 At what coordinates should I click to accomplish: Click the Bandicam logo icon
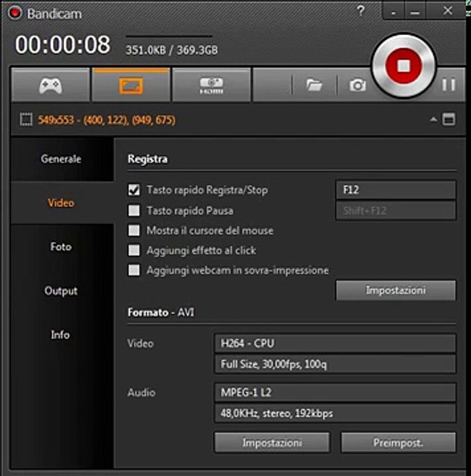(x=15, y=13)
